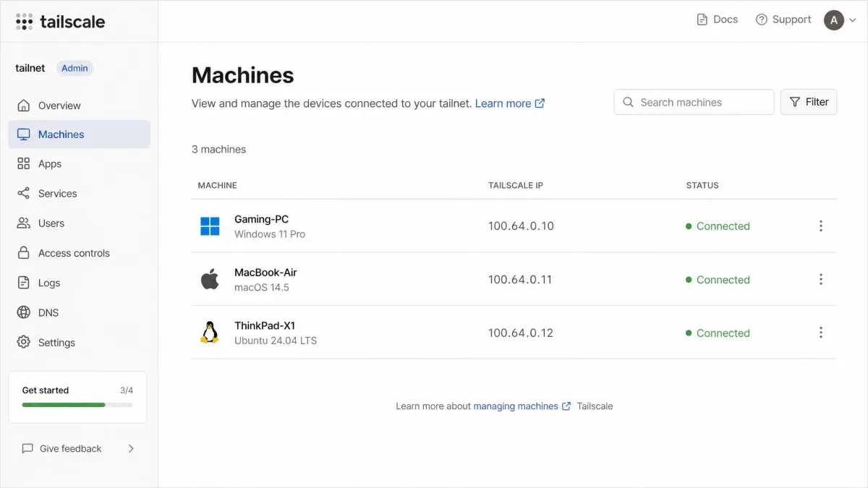Click the Ubuntu 24.04 LTS label
The width and height of the screenshot is (868, 488).
[x=276, y=341]
